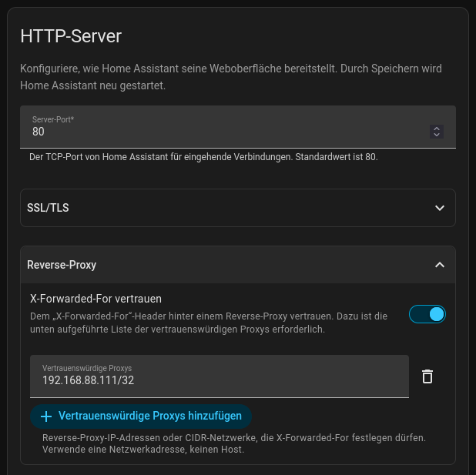This screenshot has width=476, height=475.
Task: Click the Vertrauenswürdige Proxys hinzufügen button label
Action: [150, 416]
